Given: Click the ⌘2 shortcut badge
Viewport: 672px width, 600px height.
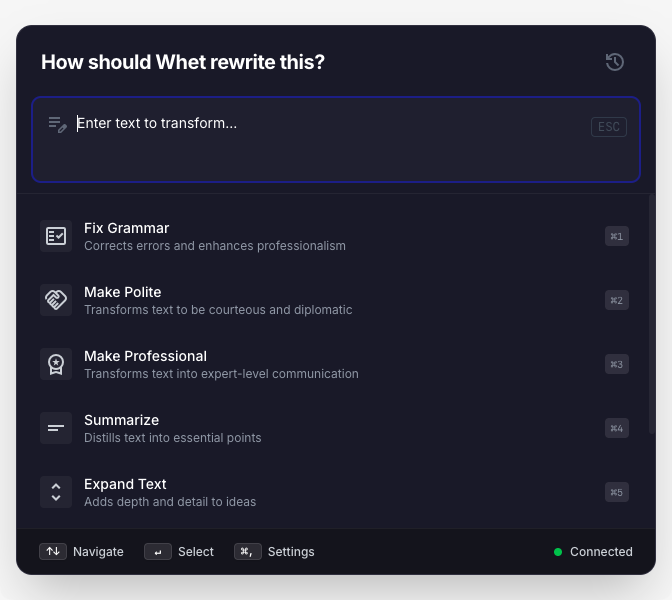Looking at the screenshot, I should point(617,300).
